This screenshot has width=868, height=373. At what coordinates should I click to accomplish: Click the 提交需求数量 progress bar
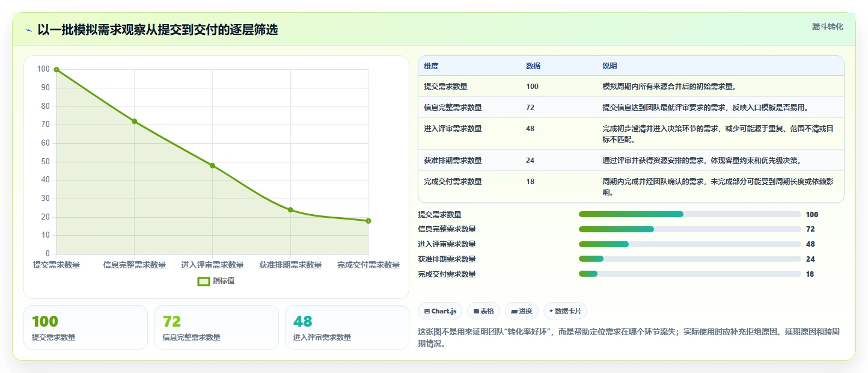690,214
